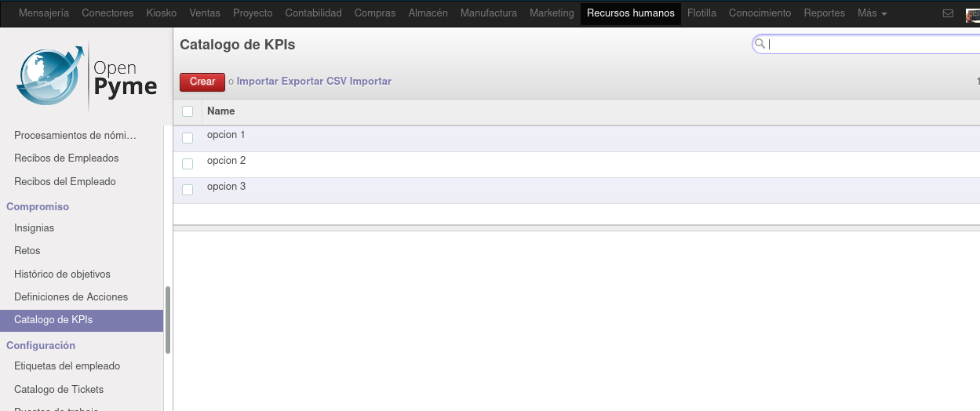The width and height of the screenshot is (980, 411).
Task: Open the Flotilla menu
Action: tap(701, 13)
